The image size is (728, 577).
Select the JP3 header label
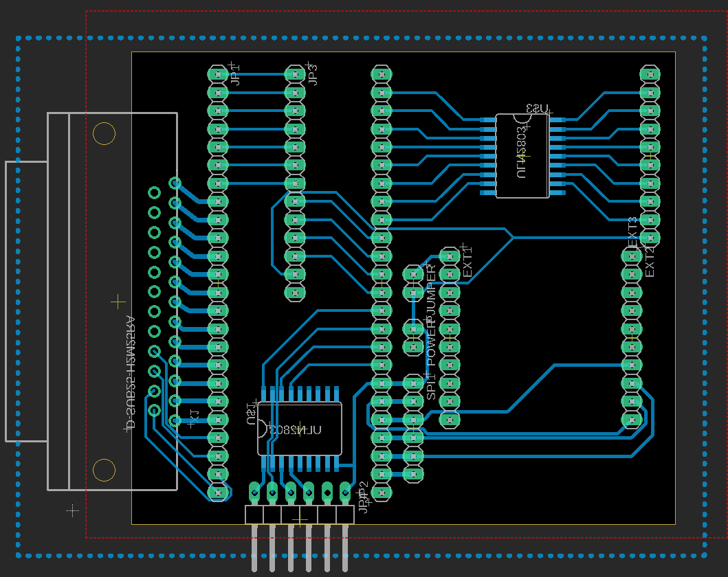[313, 75]
